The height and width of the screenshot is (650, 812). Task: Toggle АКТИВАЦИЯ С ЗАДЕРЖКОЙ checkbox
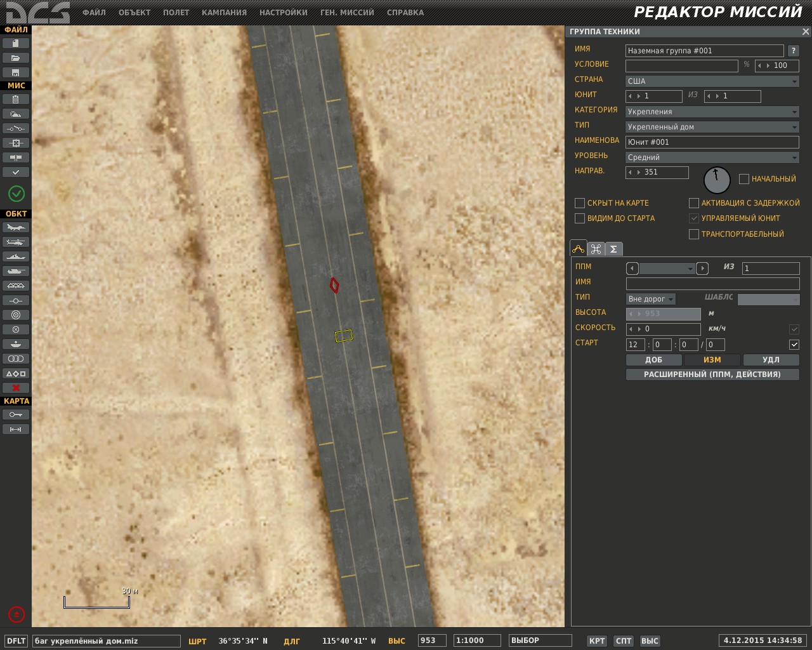pyautogui.click(x=693, y=203)
